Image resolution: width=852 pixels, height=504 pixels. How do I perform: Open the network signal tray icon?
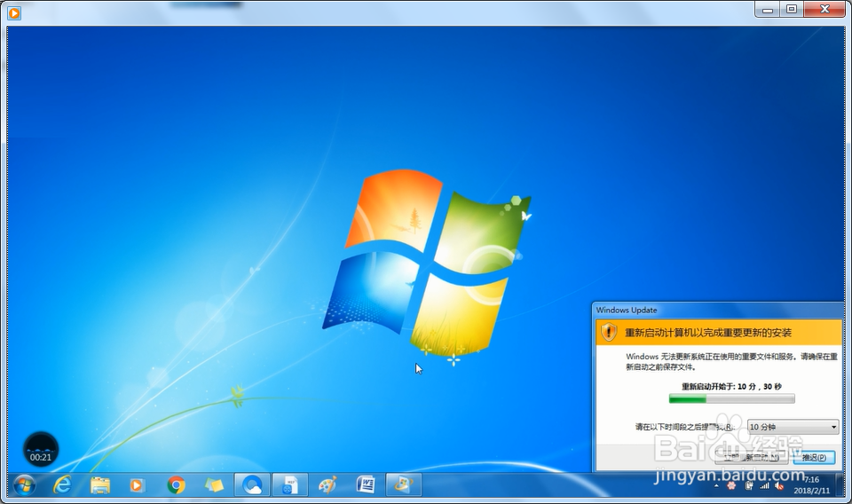pyautogui.click(x=764, y=485)
